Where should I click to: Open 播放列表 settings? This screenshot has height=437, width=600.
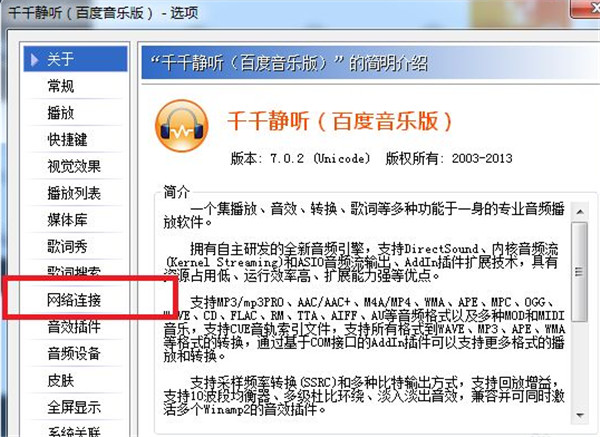coord(75,193)
